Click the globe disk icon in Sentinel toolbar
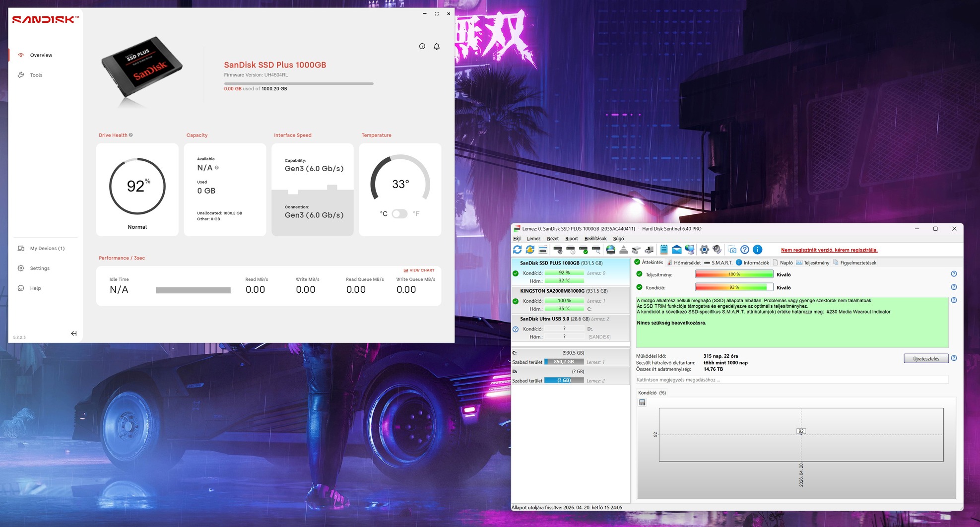 pyautogui.click(x=611, y=250)
